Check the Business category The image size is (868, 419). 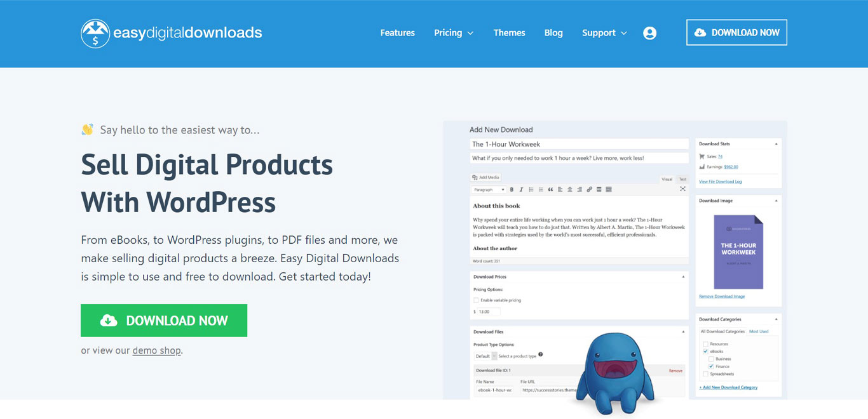(x=711, y=359)
